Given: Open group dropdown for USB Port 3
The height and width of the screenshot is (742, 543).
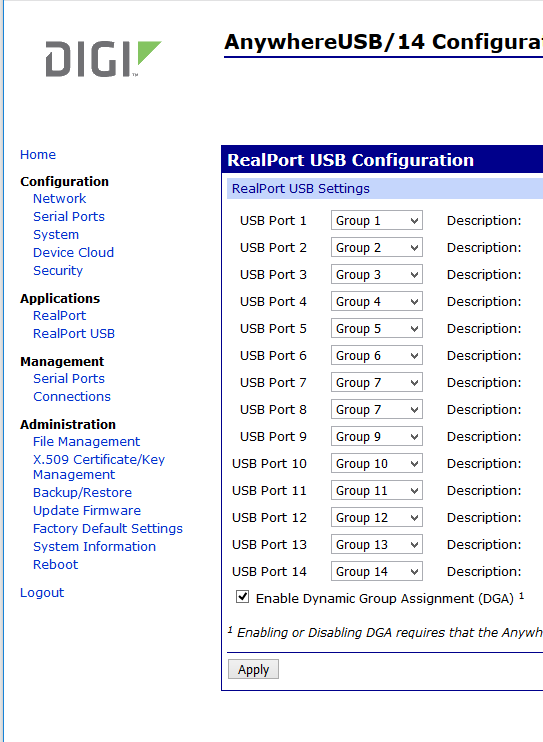Looking at the screenshot, I should point(377,274).
